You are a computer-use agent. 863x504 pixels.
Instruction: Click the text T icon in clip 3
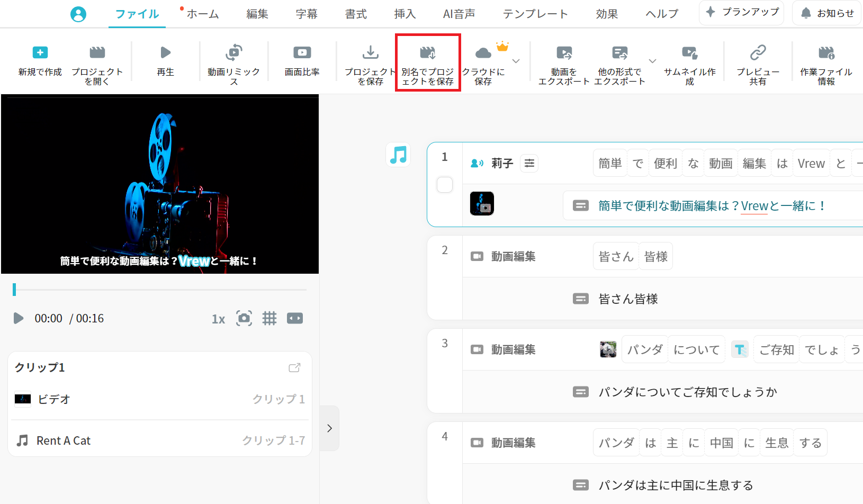740,349
